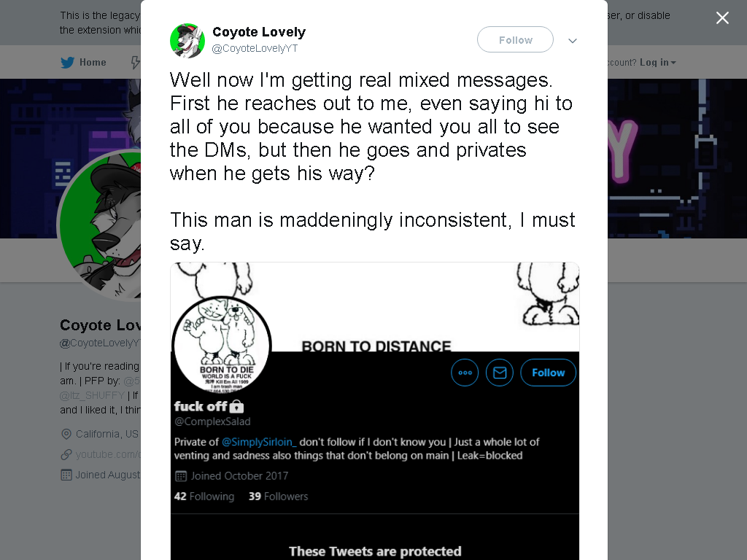The image size is (747, 560).
Task: Open the Home tab in navigation bar
Action: coord(83,63)
